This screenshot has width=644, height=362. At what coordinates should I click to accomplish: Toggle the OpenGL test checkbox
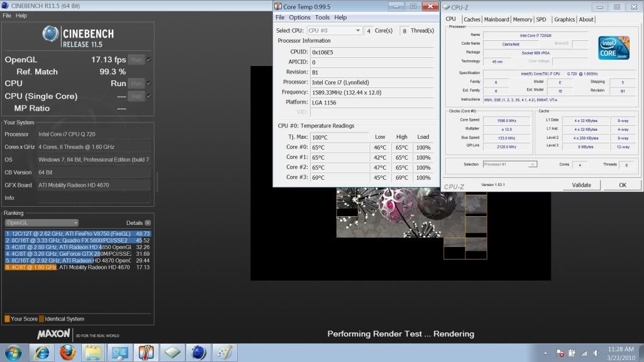point(148,60)
